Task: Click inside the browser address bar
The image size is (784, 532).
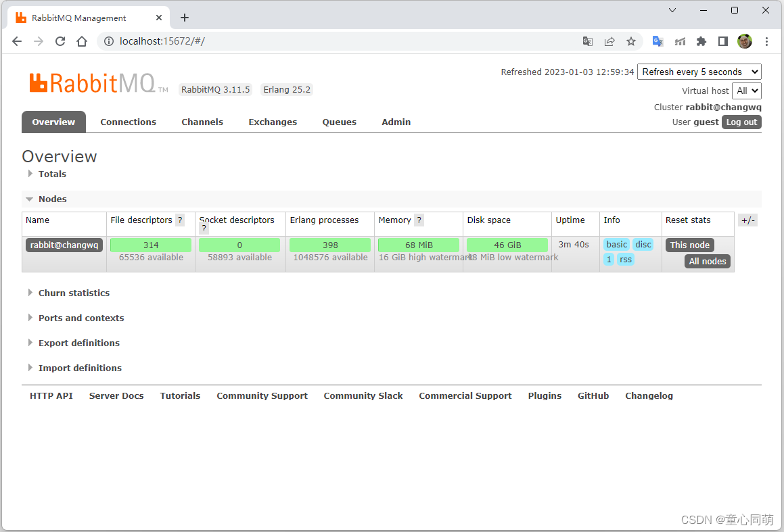Action: pos(271,41)
